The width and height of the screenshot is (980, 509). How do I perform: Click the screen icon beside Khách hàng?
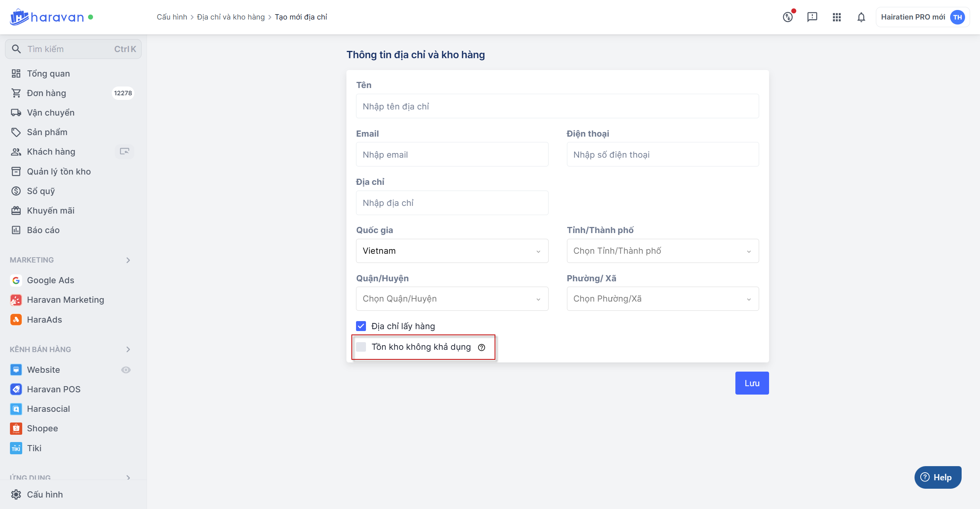coord(124,152)
